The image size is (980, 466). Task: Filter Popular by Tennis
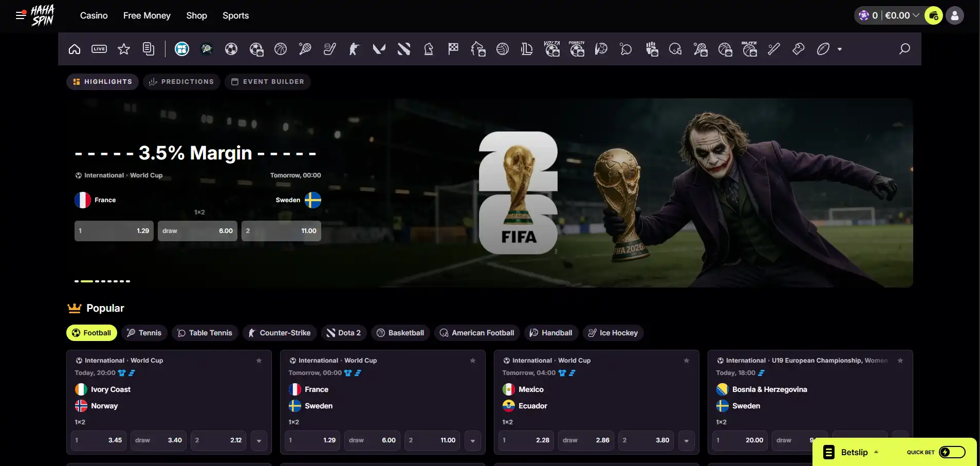tap(144, 333)
